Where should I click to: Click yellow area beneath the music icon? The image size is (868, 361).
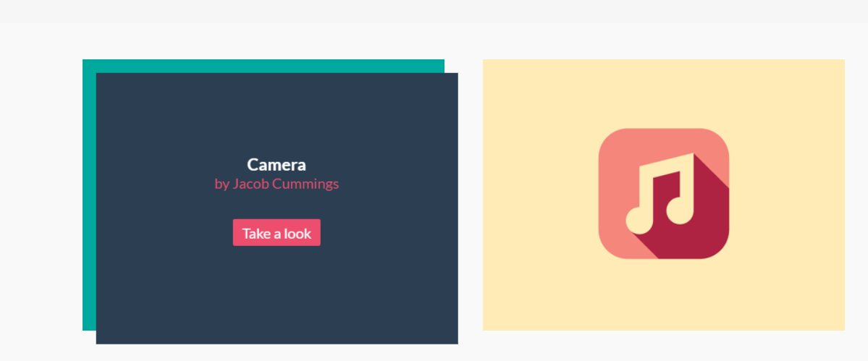click(x=664, y=294)
